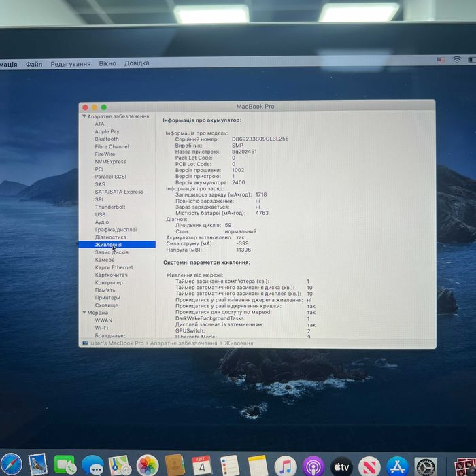The image size is (476, 476).
Task: Select Thunderbolt in the sidebar
Action: (110, 207)
